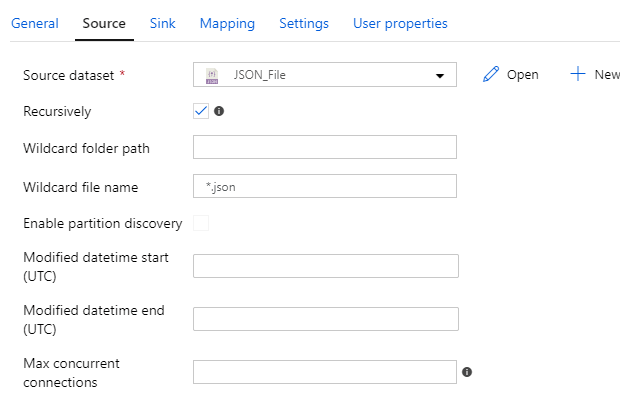Select the Settings tab
The height and width of the screenshot is (410, 630).
coord(304,23)
